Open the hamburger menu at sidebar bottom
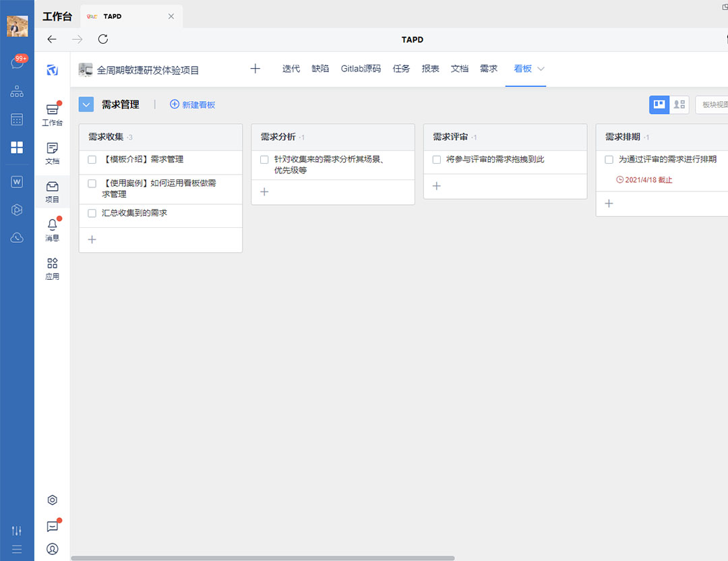Image resolution: width=728 pixels, height=561 pixels. 17,550
